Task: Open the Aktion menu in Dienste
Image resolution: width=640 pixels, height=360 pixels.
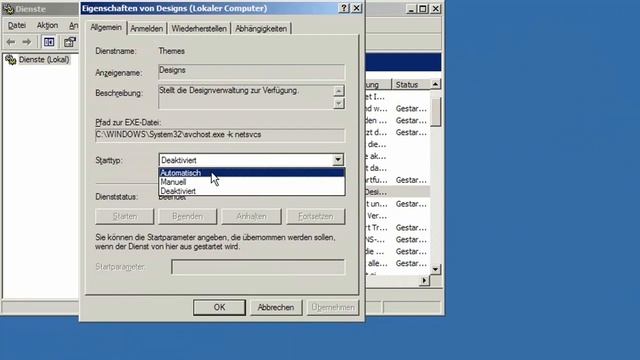Action: click(47, 25)
